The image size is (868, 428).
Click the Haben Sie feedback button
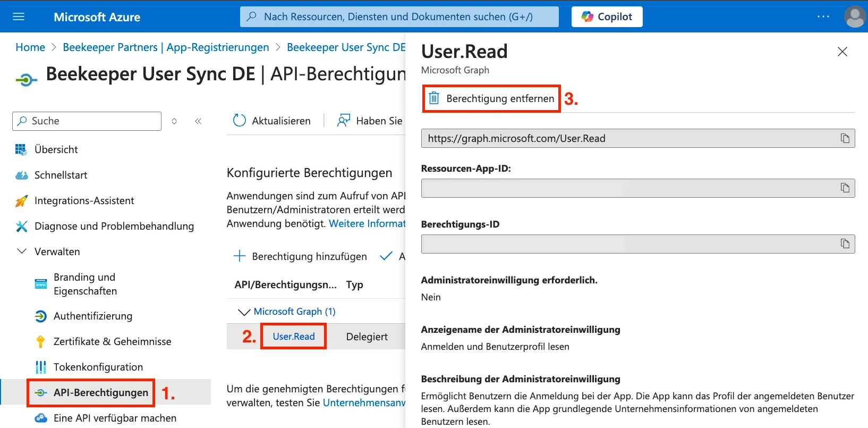(x=370, y=121)
